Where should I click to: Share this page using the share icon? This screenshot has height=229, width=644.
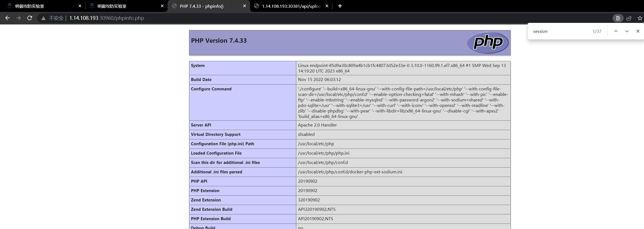(629, 18)
